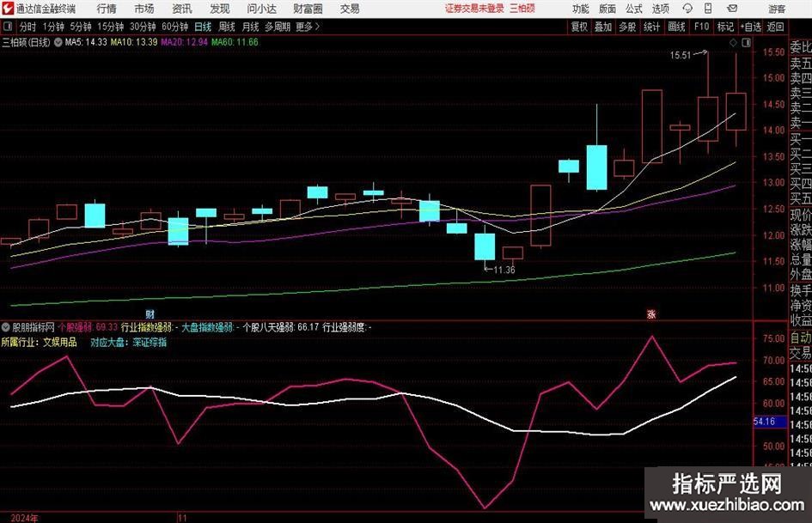Open the 资讯 menu
The height and width of the screenshot is (523, 812).
click(x=182, y=9)
